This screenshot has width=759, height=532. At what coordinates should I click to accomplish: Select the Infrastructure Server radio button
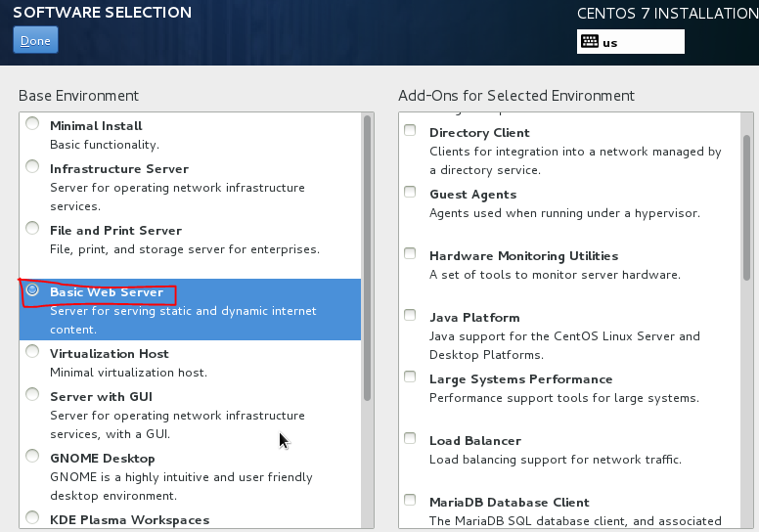(32, 166)
